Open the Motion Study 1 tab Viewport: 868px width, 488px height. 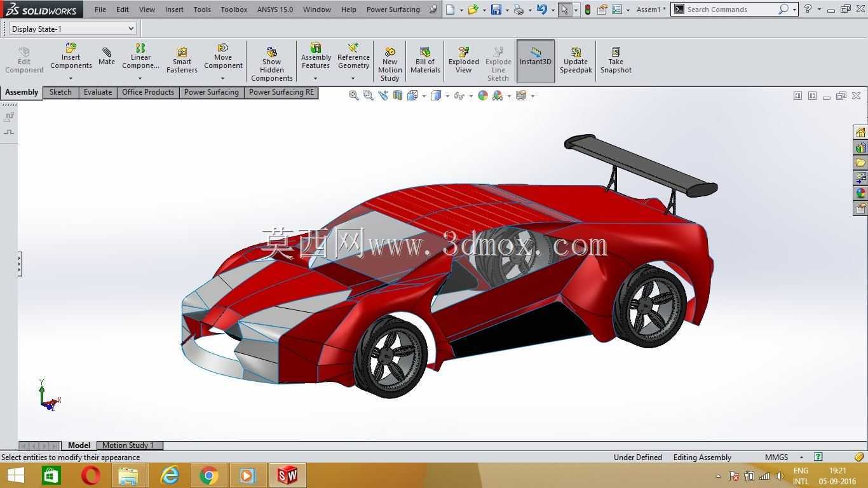tap(129, 445)
